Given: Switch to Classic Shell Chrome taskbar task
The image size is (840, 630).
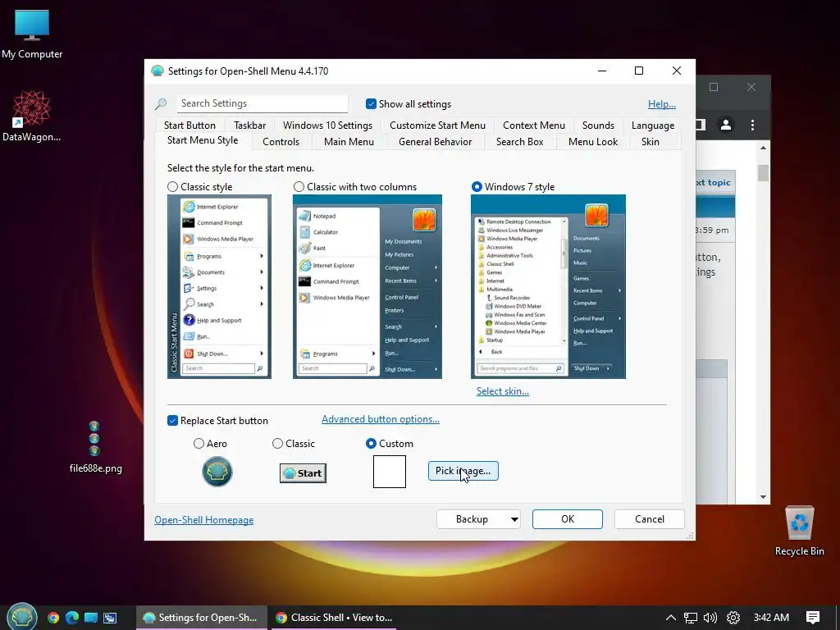Looking at the screenshot, I should point(335,618).
